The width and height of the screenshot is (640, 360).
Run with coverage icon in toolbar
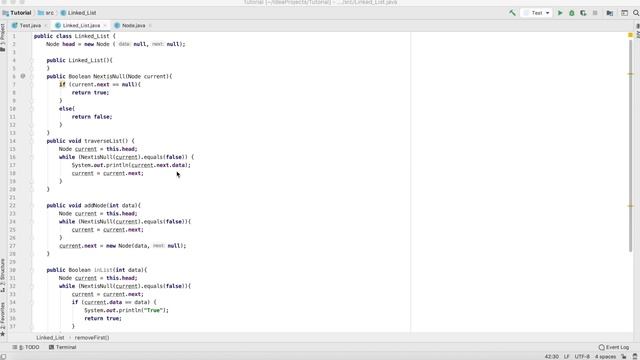point(583,13)
